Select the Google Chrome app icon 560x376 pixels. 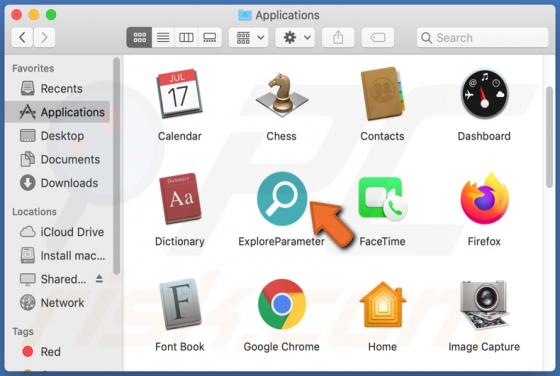pyautogui.click(x=282, y=304)
